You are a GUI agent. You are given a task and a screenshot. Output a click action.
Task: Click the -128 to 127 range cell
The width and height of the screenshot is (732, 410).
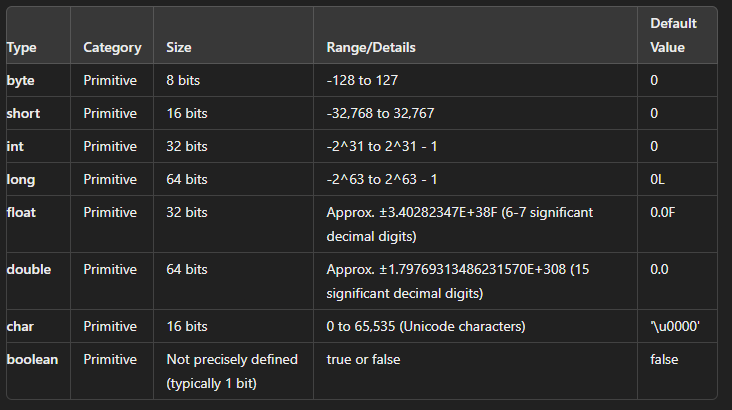click(x=369, y=80)
